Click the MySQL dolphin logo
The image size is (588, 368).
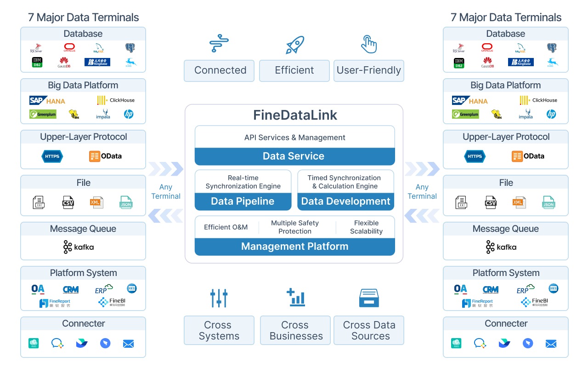coord(97,47)
